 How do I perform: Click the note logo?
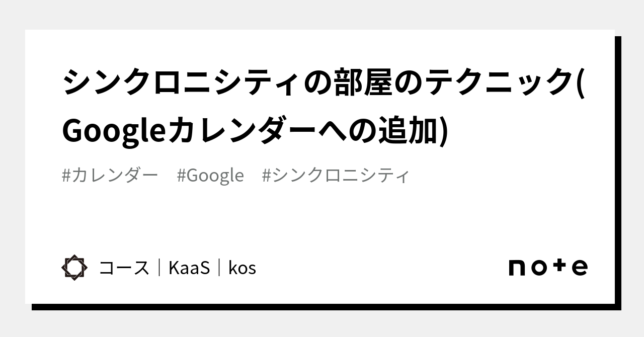point(548,267)
